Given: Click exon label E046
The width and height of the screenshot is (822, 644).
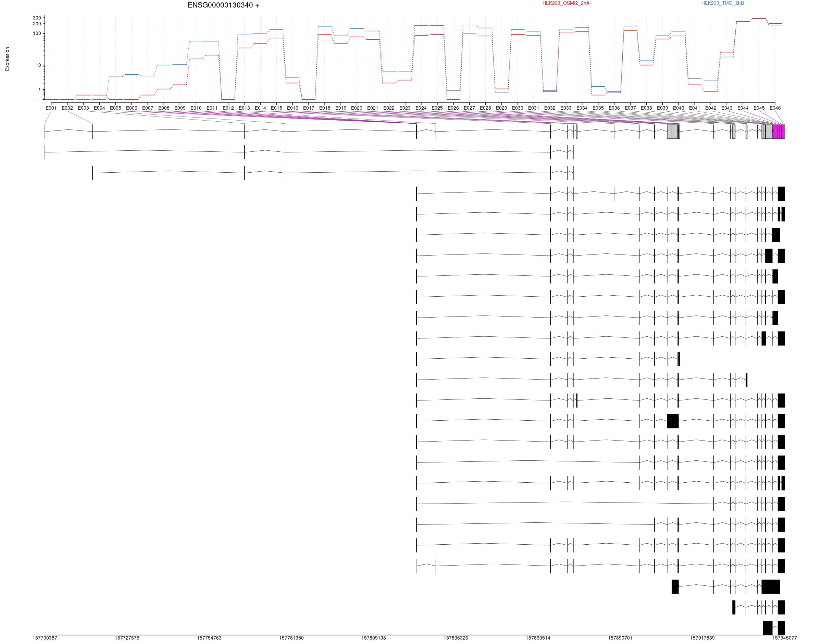Looking at the screenshot, I should 775,108.
